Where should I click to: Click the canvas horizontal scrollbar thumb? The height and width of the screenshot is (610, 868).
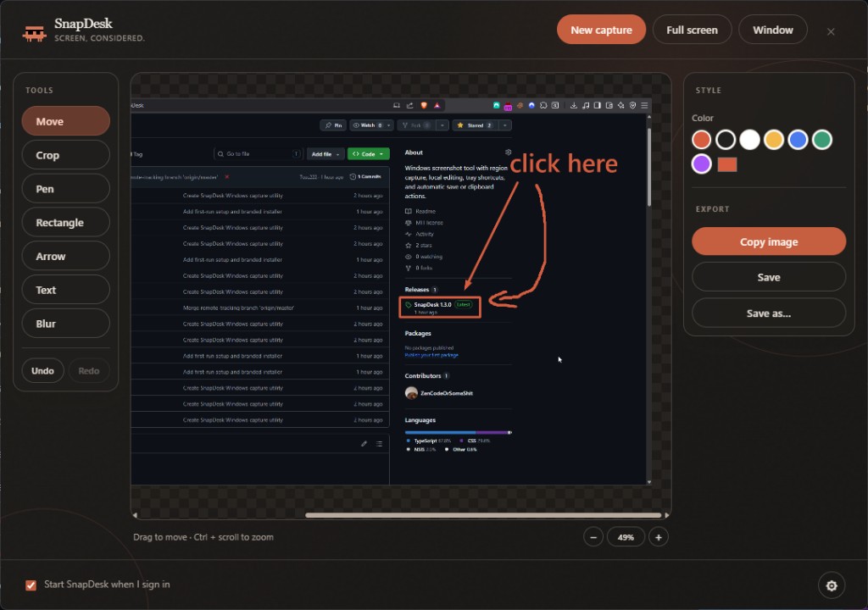(x=483, y=515)
